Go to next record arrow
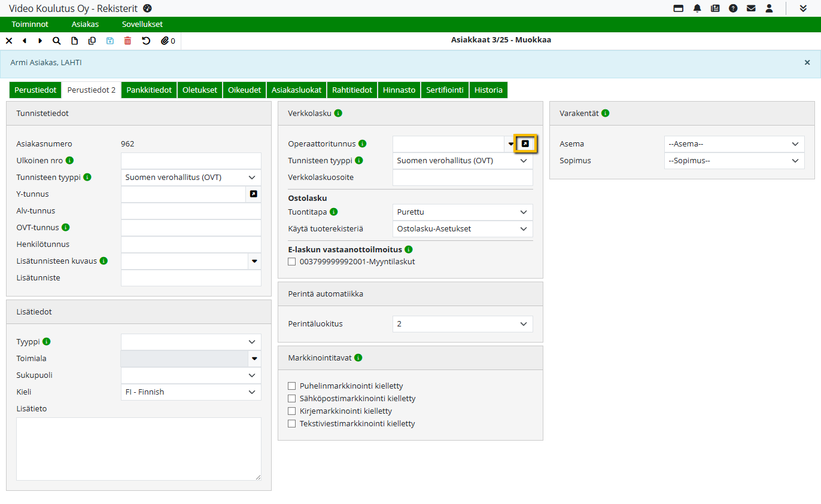 tap(40, 41)
